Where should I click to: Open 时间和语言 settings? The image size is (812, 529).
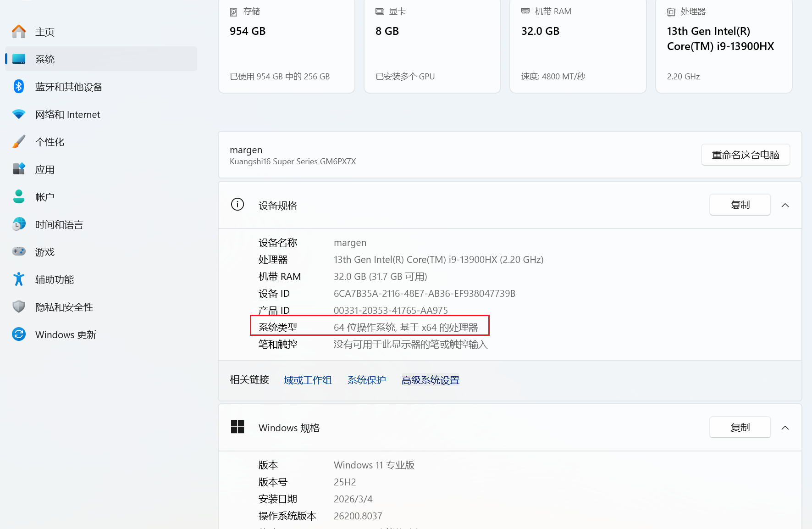pyautogui.click(x=101, y=224)
